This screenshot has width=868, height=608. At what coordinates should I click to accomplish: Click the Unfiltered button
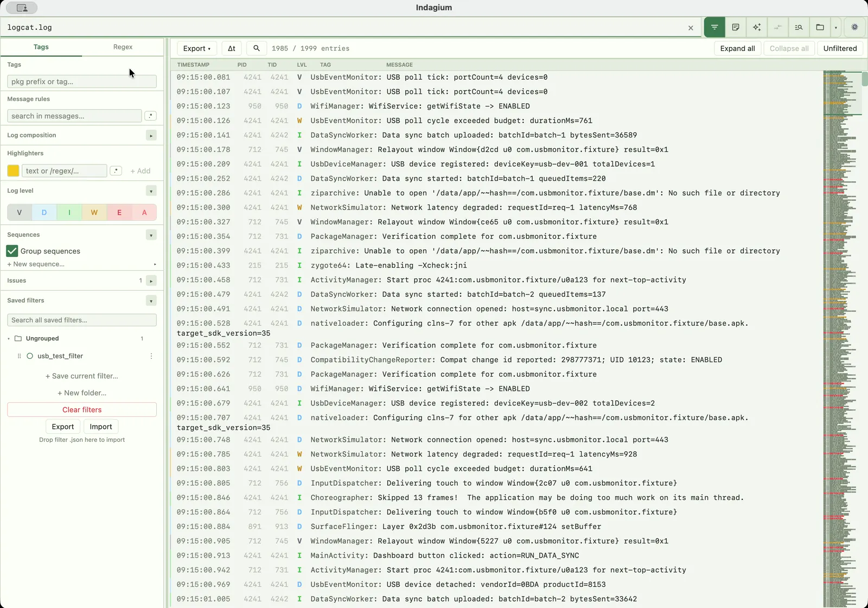[840, 48]
